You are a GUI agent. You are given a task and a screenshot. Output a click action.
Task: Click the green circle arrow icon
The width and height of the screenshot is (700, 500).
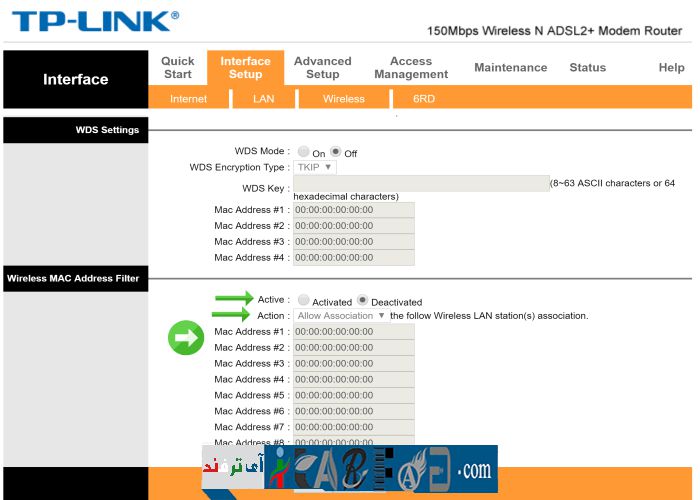(185, 339)
